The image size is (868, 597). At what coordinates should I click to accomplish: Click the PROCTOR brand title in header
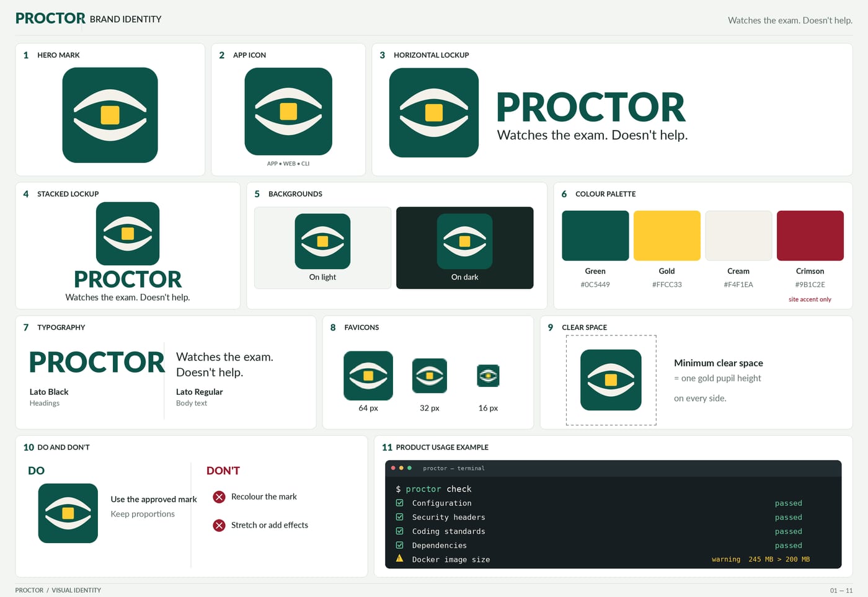coord(50,19)
